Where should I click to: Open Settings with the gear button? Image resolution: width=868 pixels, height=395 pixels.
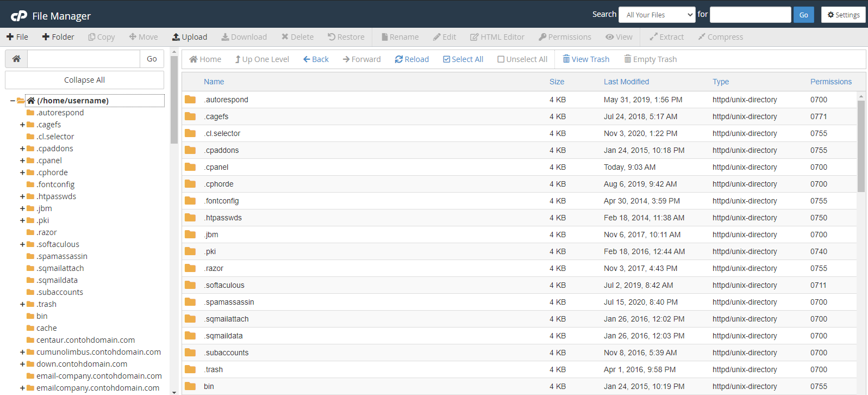click(844, 15)
